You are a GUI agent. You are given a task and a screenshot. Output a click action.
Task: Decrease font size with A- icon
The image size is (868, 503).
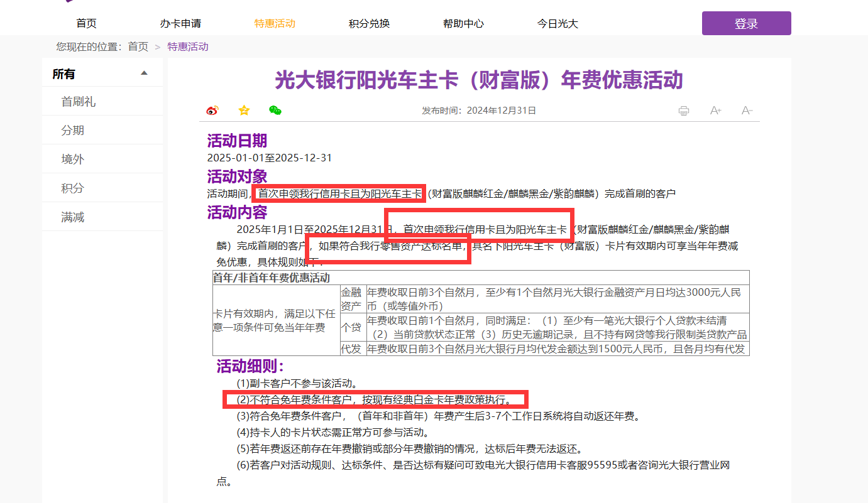click(747, 111)
